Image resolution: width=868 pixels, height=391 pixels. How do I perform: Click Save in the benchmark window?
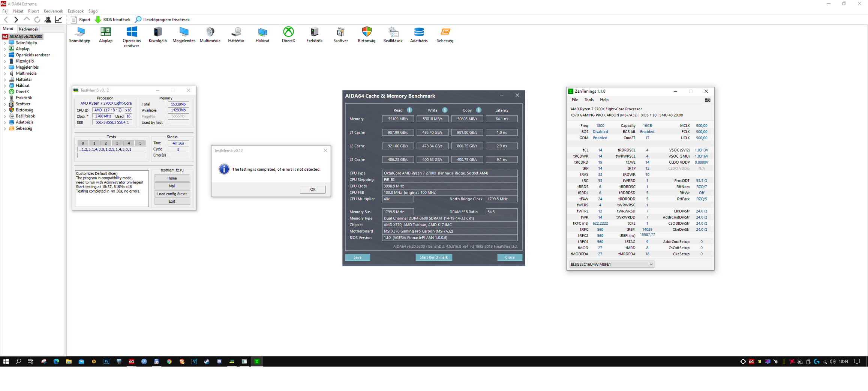click(357, 257)
